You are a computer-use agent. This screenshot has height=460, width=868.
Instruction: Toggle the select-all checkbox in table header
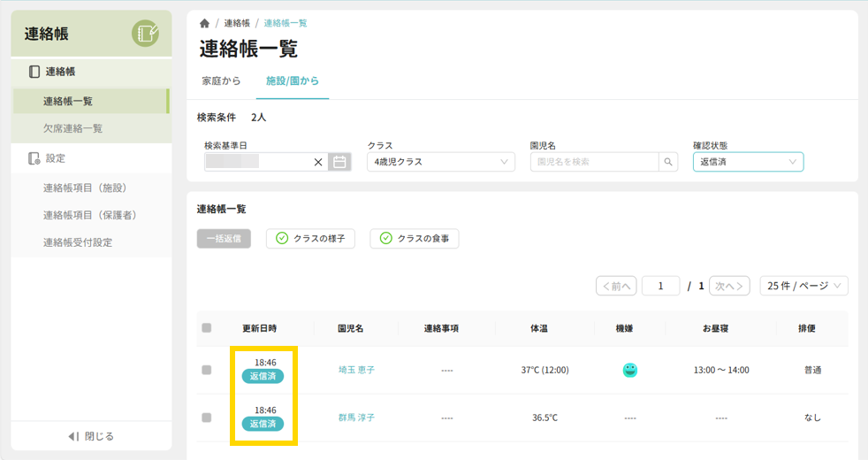pyautogui.click(x=207, y=328)
